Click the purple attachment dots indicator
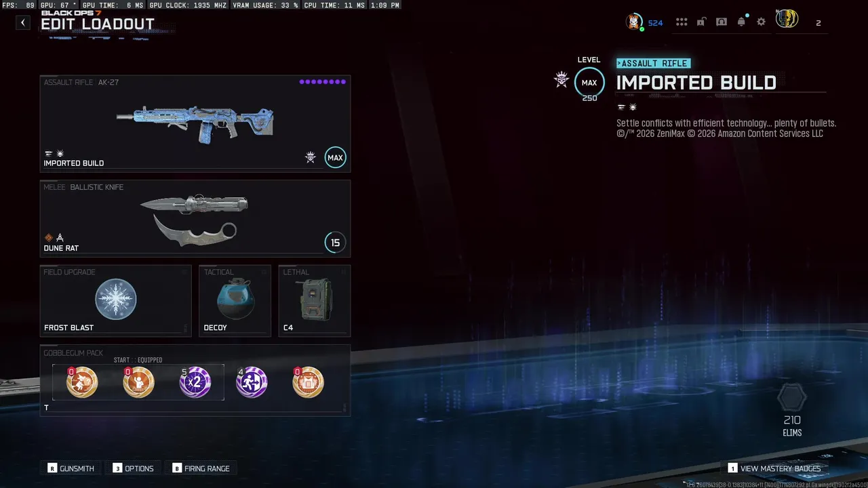 (323, 82)
